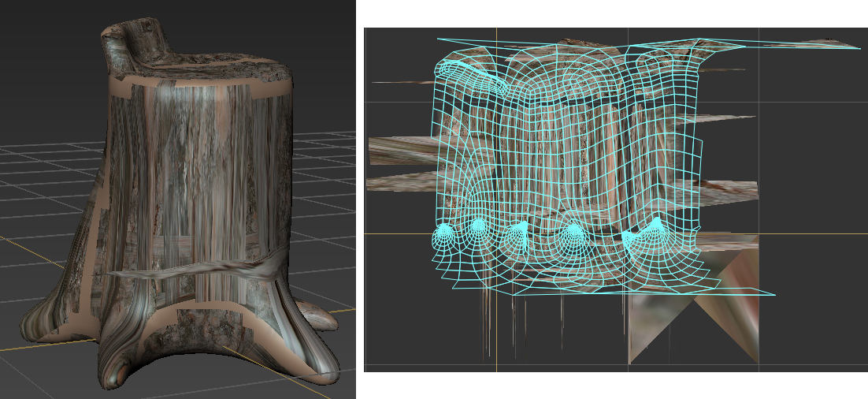The image size is (868, 399).
Task: Click the horizontal stretched texture band on trunk
Action: (197, 267)
